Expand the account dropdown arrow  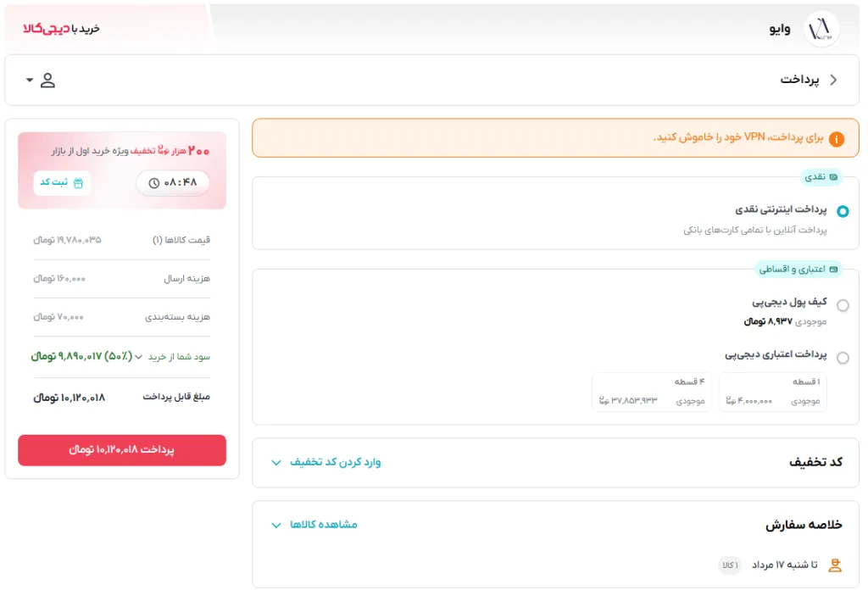(x=30, y=81)
